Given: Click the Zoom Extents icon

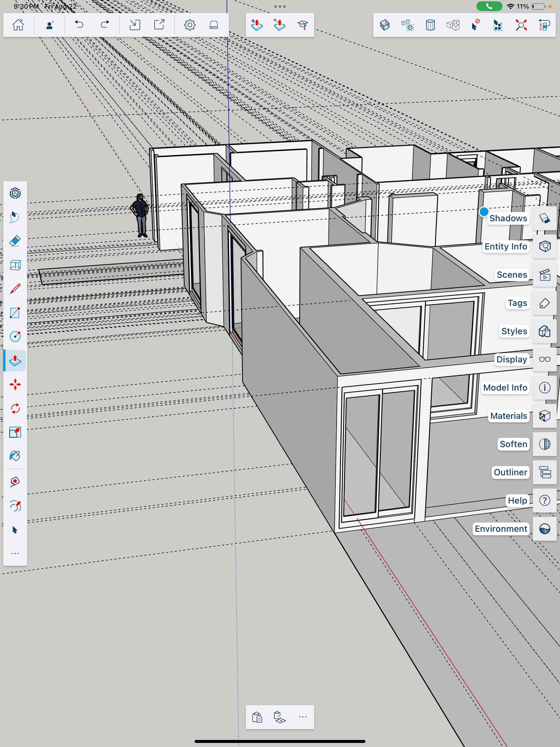Looking at the screenshot, I should [x=521, y=25].
